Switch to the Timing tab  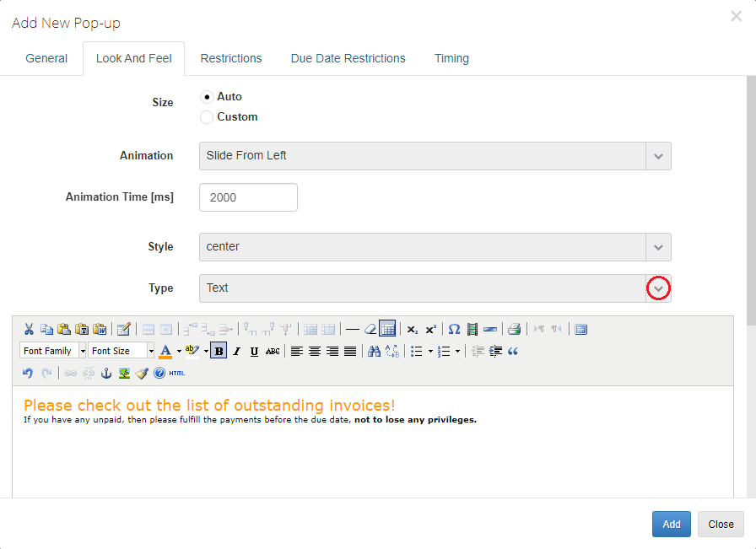[451, 58]
